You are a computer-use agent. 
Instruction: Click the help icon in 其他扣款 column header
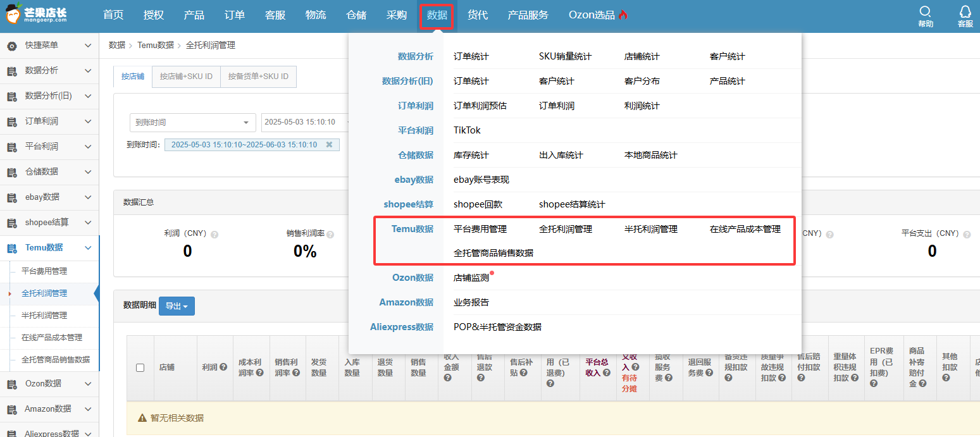click(x=946, y=378)
